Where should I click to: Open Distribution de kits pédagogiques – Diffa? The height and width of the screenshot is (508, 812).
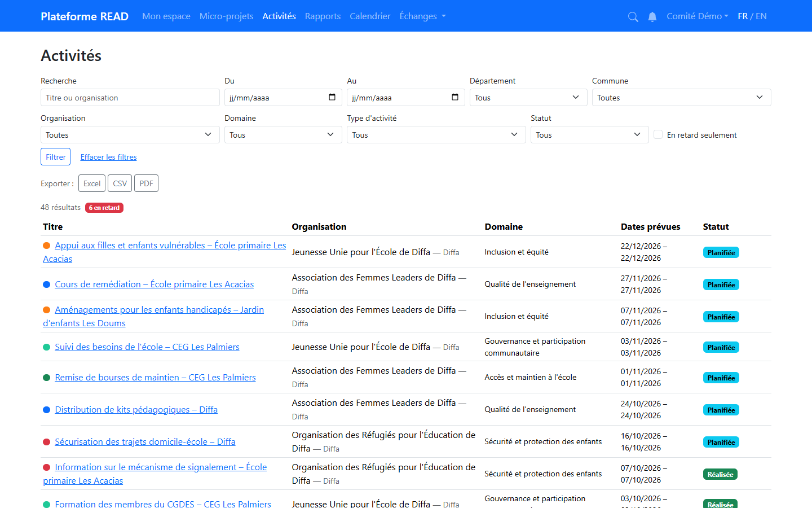[136, 410]
